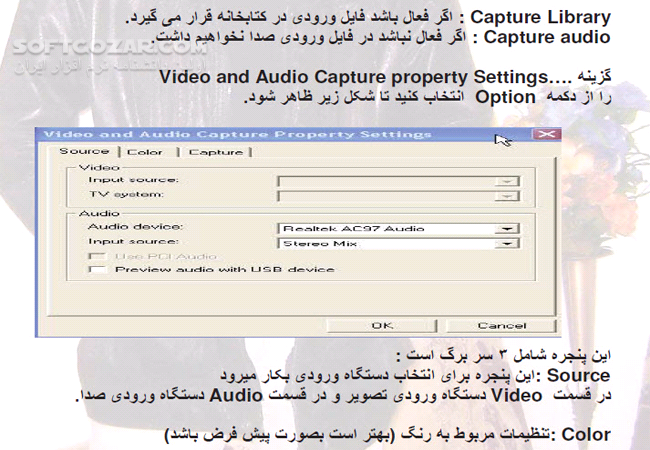Confirm settings with the OK button
This screenshot has width=650, height=450.
point(382,326)
